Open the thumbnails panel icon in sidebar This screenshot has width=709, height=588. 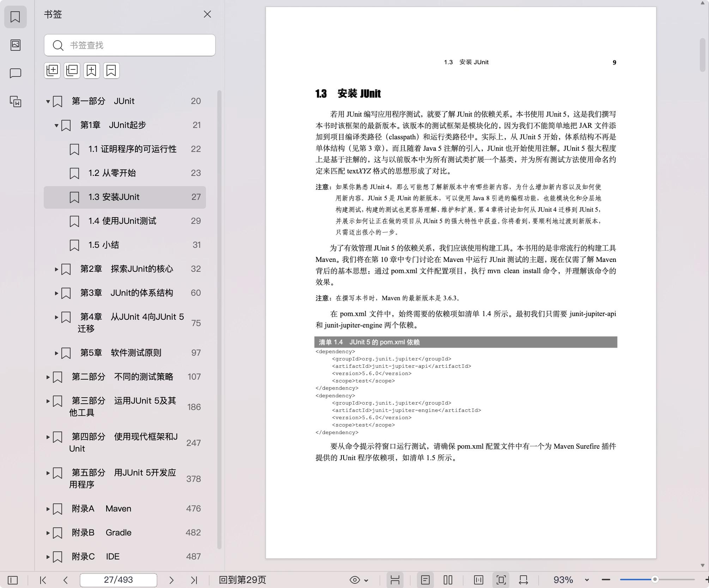point(15,45)
